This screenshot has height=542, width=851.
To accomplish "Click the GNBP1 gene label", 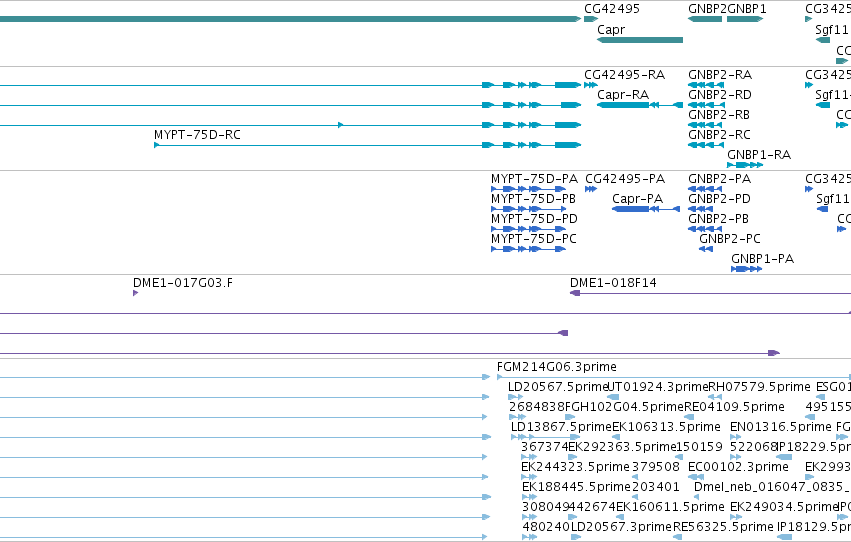I will click(x=746, y=9).
